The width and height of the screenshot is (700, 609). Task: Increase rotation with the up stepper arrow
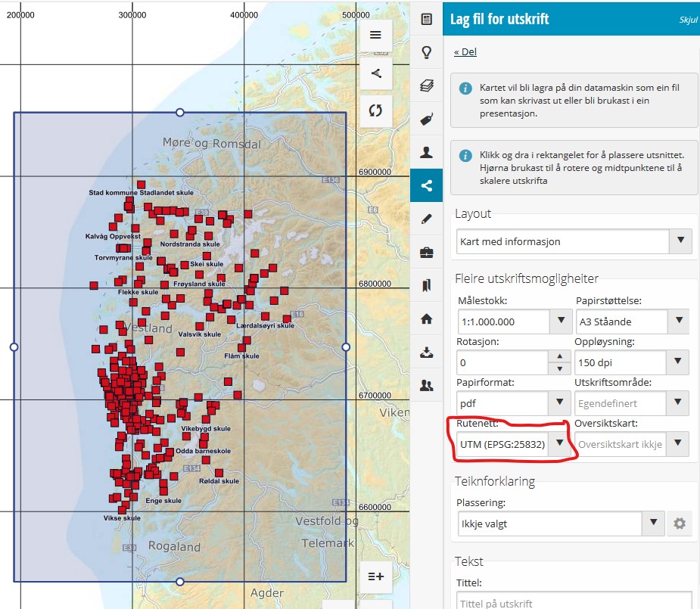tap(559, 356)
